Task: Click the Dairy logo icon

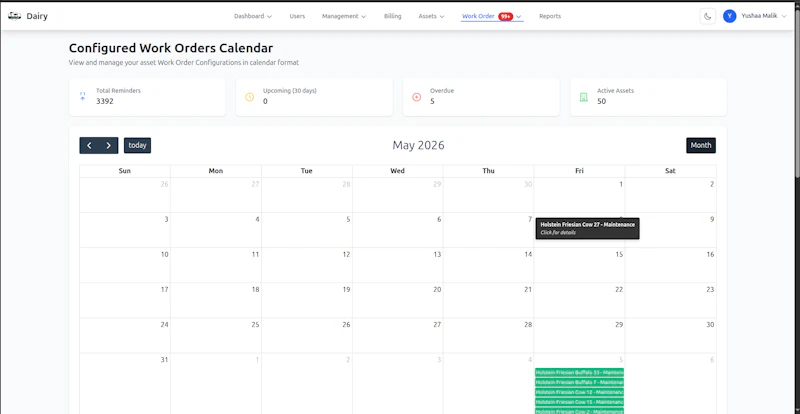Action: click(x=14, y=16)
